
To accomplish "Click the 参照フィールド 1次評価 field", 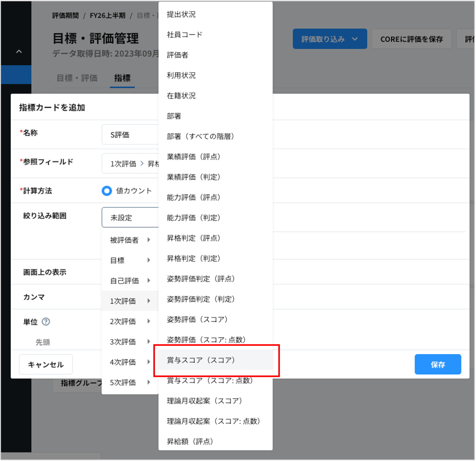I will pyautogui.click(x=123, y=164).
